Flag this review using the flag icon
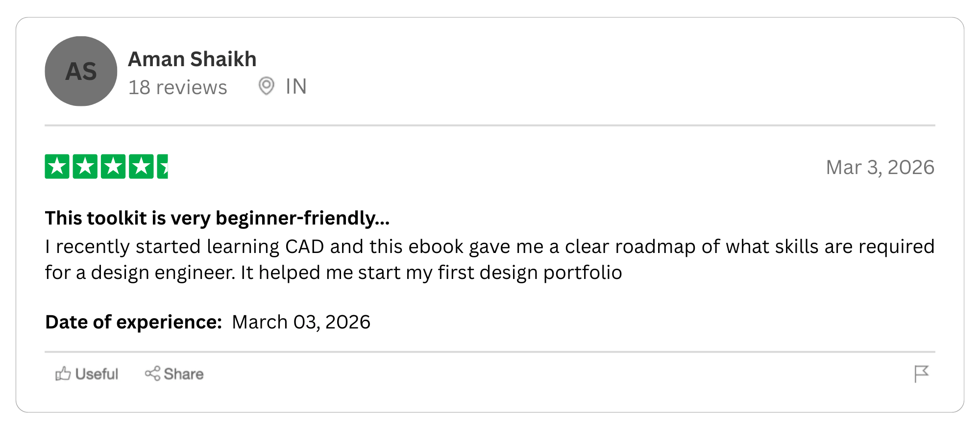This screenshot has height=428, width=980. tap(921, 374)
